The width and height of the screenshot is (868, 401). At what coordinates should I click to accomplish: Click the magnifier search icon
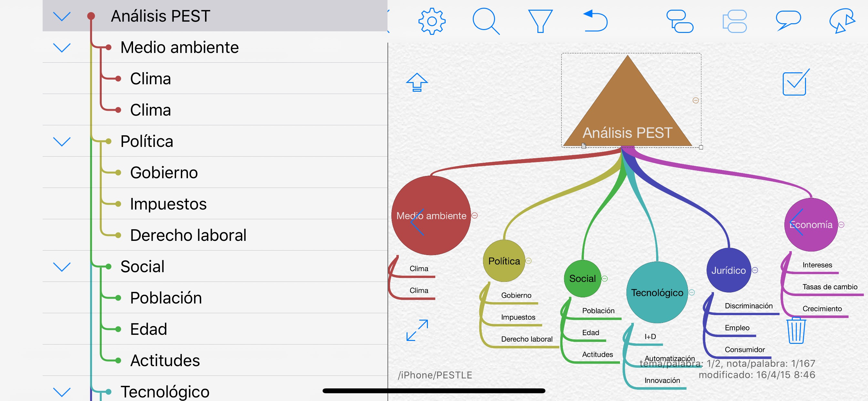point(486,21)
